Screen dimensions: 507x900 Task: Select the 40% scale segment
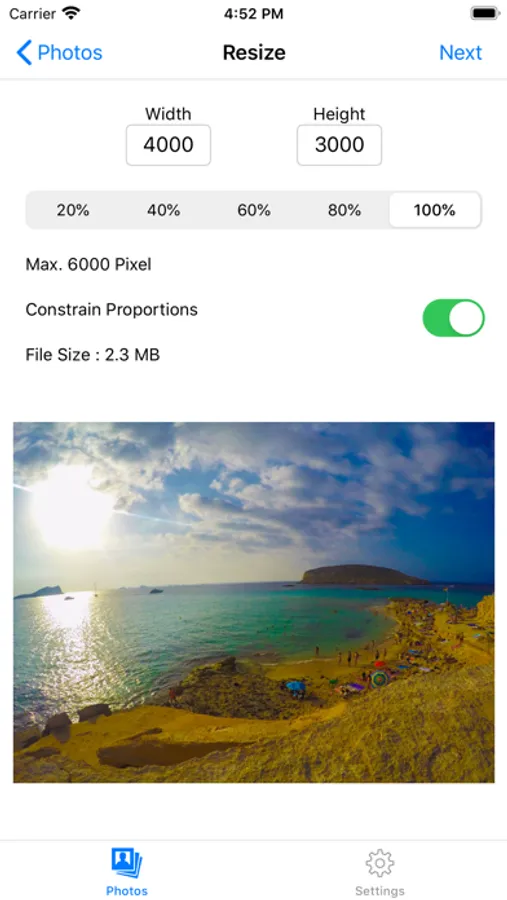click(x=163, y=210)
